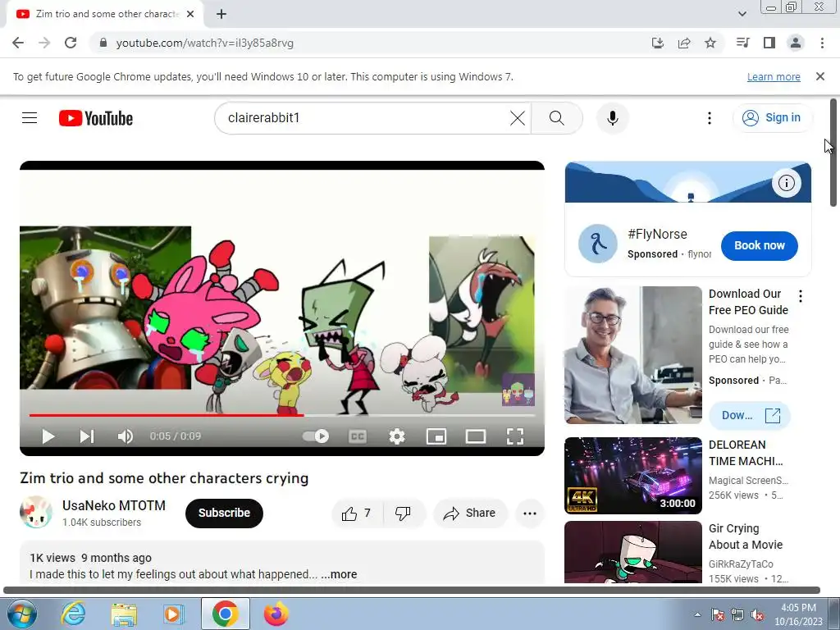Search with your voice microphone
The image size is (840, 630).
(x=612, y=118)
